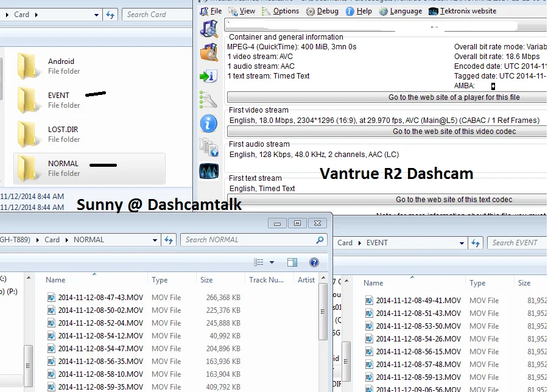Click up arrow of NORMAL file list scrollbar
The height and width of the screenshot is (392, 548).
click(x=323, y=278)
